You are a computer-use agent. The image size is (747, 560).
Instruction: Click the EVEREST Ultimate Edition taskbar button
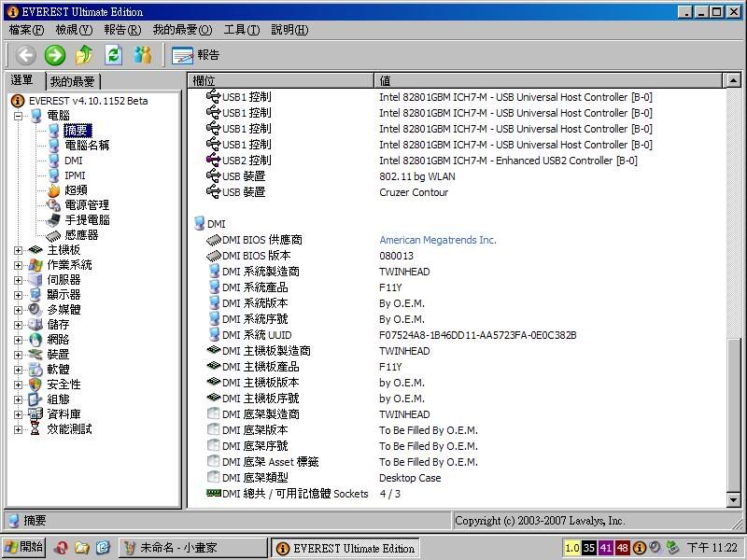coord(345,548)
